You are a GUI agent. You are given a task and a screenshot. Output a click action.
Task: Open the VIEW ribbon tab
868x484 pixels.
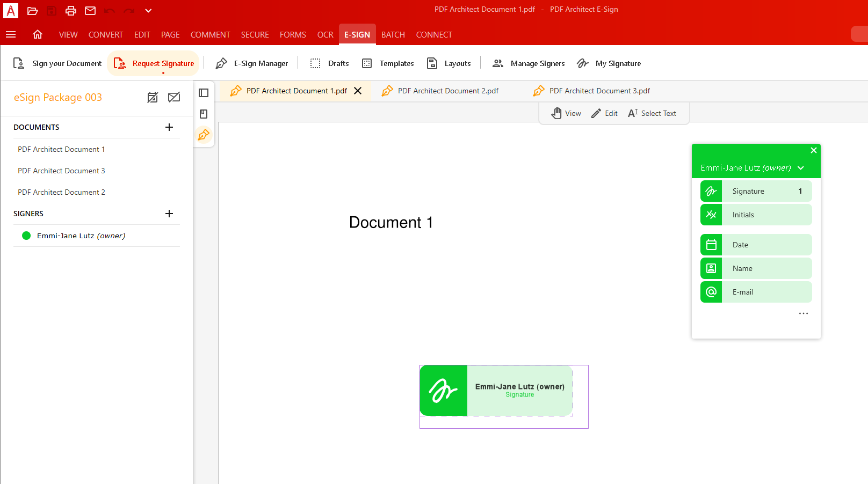[x=68, y=34]
